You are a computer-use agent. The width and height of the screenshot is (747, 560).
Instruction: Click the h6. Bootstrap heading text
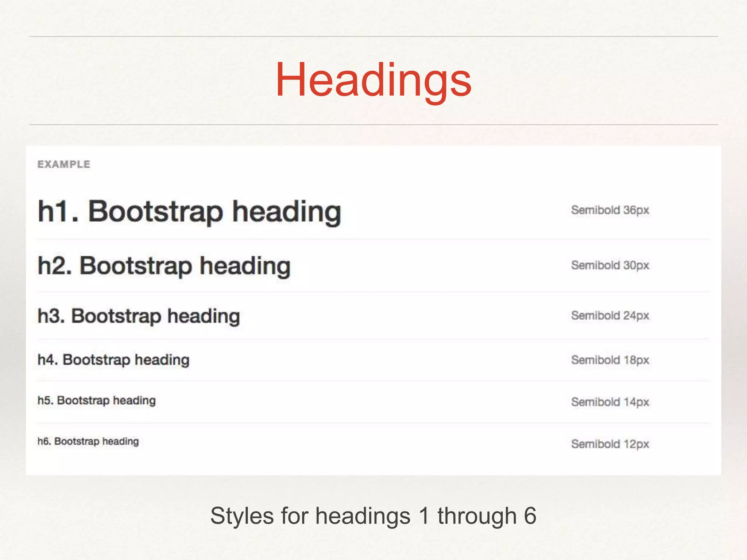[x=88, y=442]
